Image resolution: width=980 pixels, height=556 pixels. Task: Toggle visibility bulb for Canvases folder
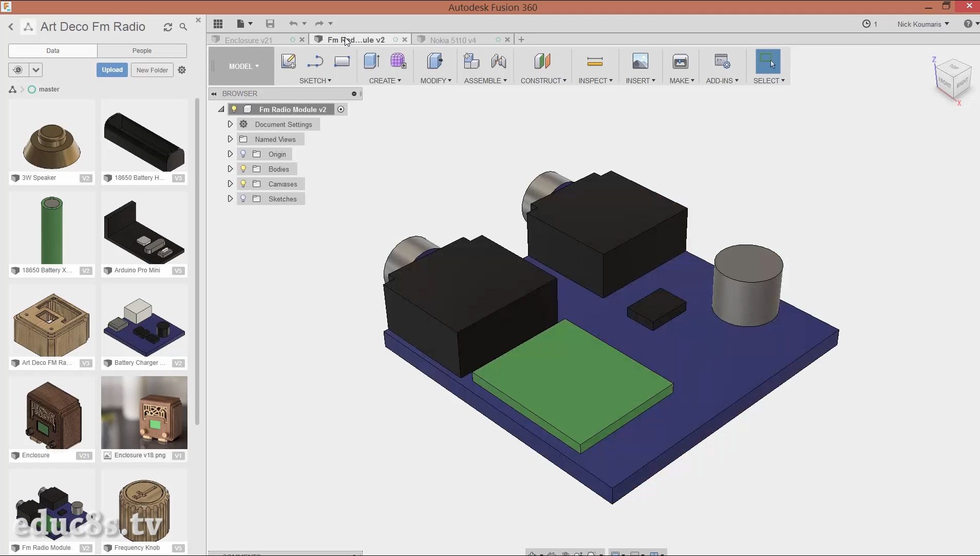(243, 184)
